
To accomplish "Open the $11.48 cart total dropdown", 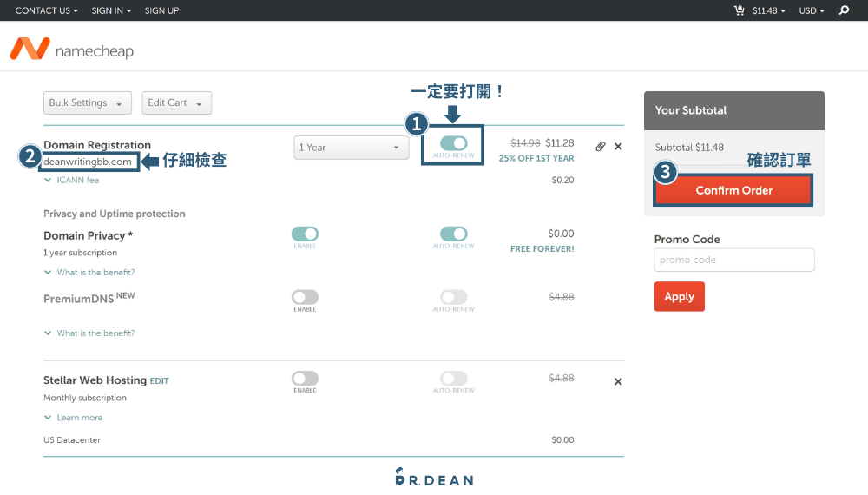I will (768, 10).
